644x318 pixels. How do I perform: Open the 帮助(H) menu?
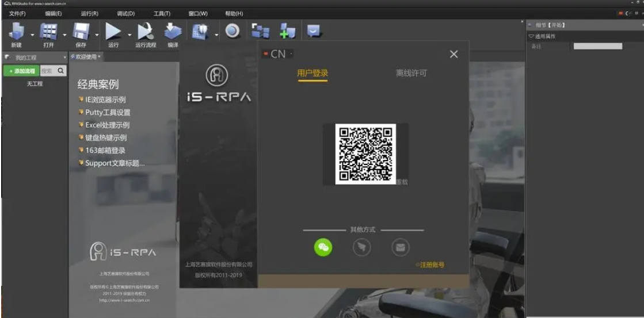(234, 14)
